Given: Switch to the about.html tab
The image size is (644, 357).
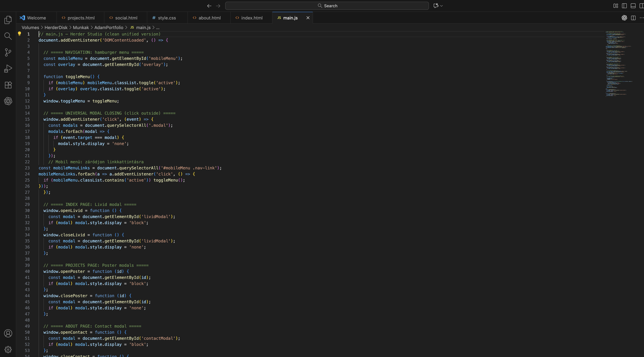Looking at the screenshot, I should coord(209,18).
